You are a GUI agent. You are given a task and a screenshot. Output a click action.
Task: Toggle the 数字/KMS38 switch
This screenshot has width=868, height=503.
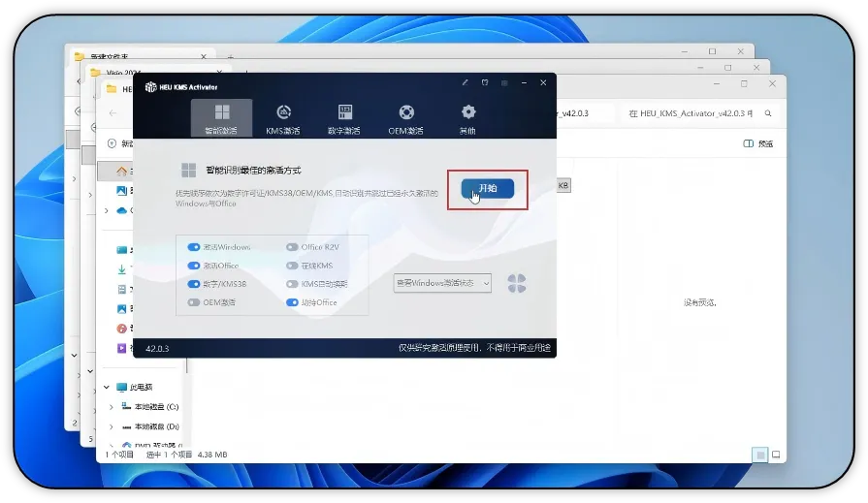click(193, 284)
